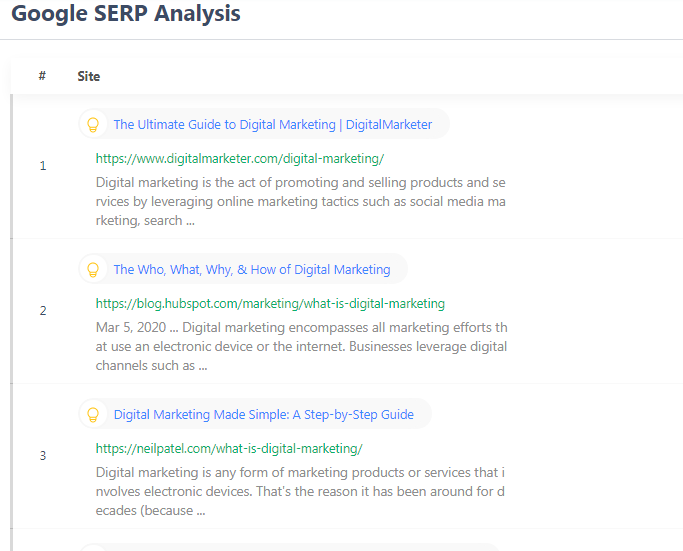Image resolution: width=683 pixels, height=551 pixels.
Task: Open "Digital Marketing Made Simple" title link
Action: [x=263, y=415]
